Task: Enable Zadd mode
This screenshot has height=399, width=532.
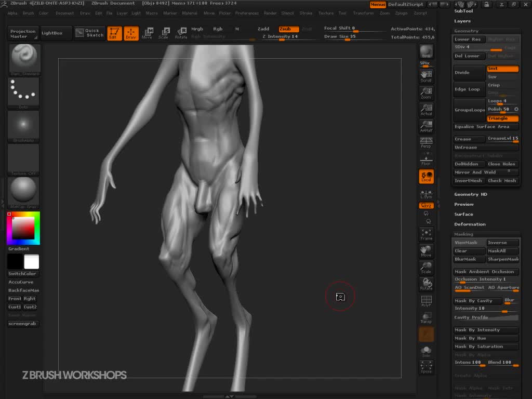Action: 263,29
